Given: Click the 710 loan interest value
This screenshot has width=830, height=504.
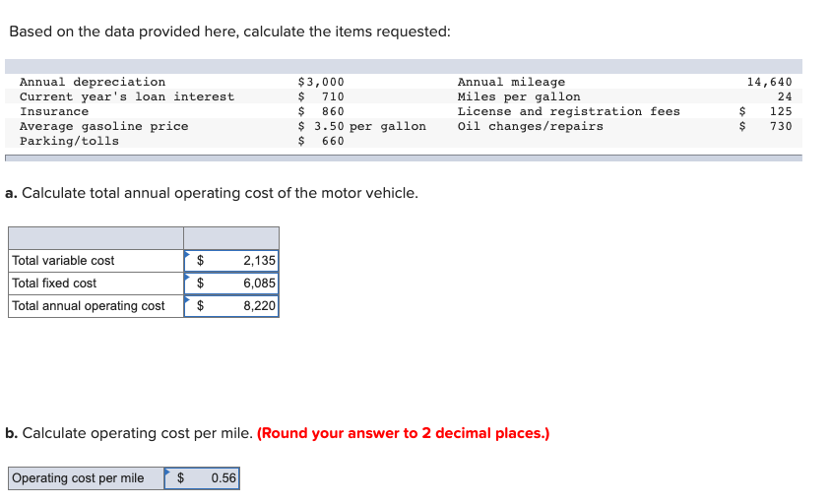Looking at the screenshot, I should (333, 96).
